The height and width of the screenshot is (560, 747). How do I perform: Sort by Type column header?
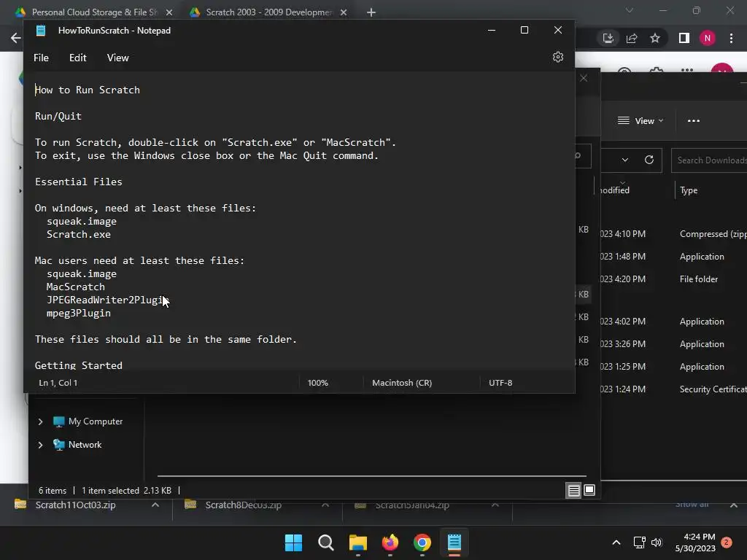pos(689,190)
